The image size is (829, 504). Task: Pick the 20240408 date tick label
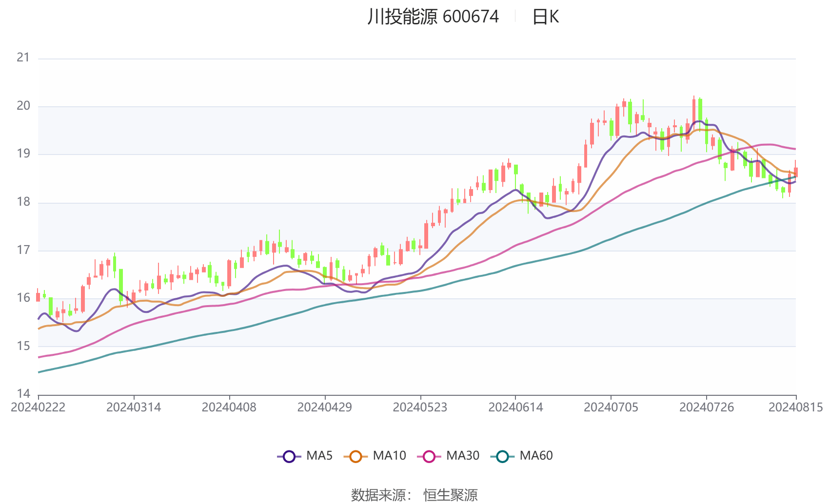click(229, 407)
